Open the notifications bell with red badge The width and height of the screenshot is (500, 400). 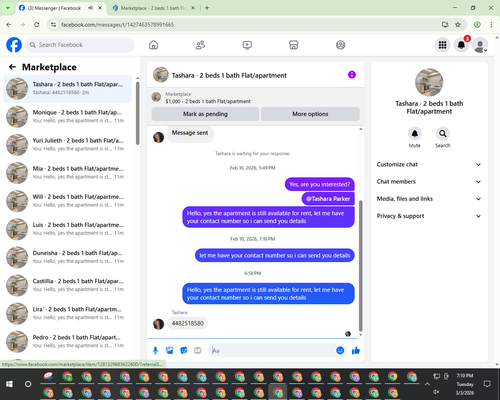(461, 45)
